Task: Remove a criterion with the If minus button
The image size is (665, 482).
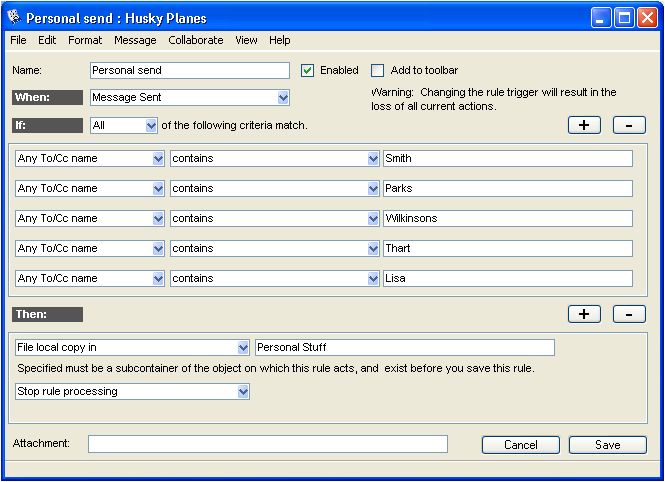Action: 629,125
